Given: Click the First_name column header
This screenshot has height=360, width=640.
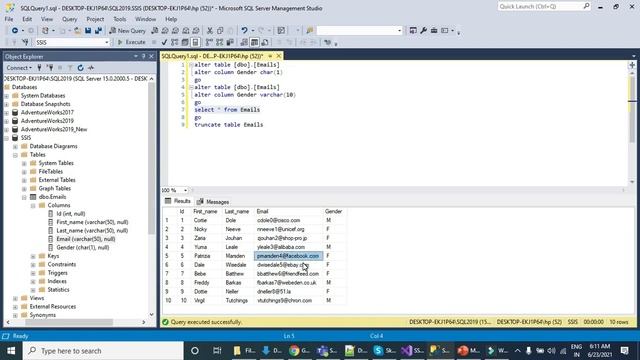Looking at the screenshot, I should coord(207,211).
